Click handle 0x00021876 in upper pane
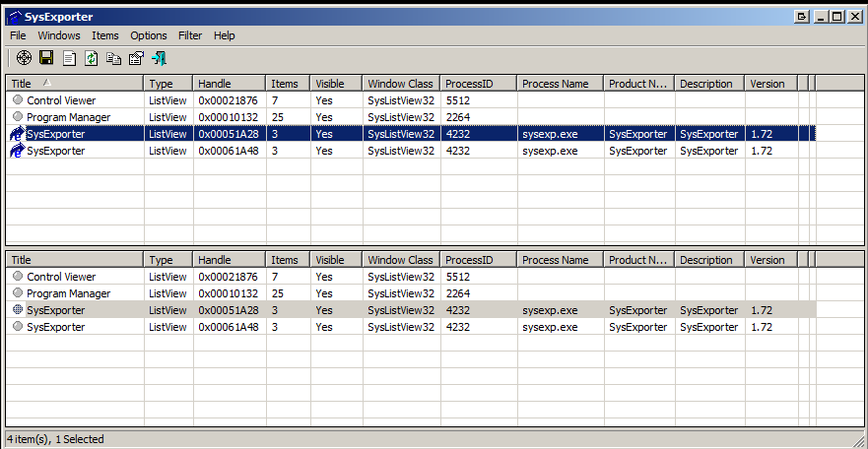The width and height of the screenshot is (868, 449). coord(228,100)
